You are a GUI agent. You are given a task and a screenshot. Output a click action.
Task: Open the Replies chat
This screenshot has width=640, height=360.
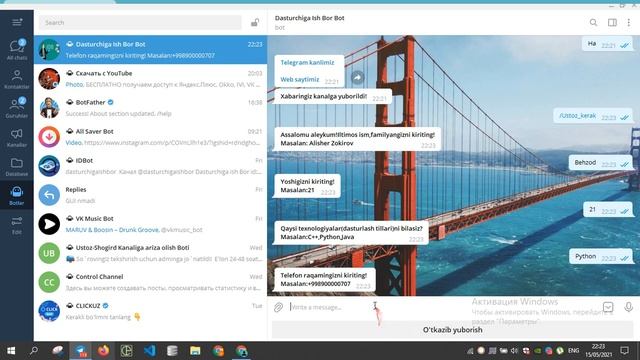point(150,195)
